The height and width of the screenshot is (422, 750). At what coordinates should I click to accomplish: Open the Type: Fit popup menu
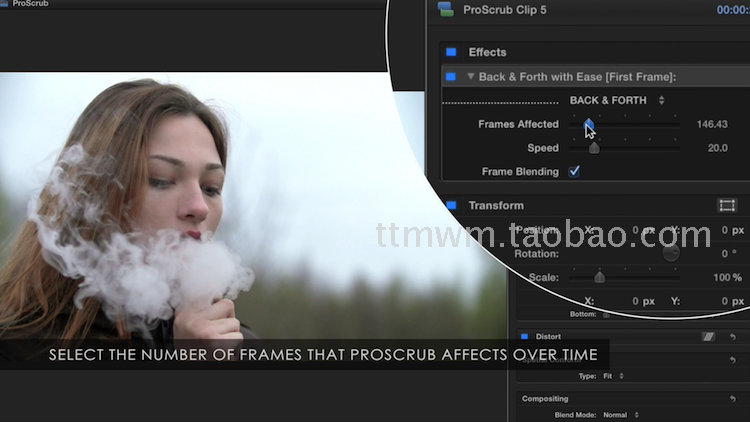point(614,376)
